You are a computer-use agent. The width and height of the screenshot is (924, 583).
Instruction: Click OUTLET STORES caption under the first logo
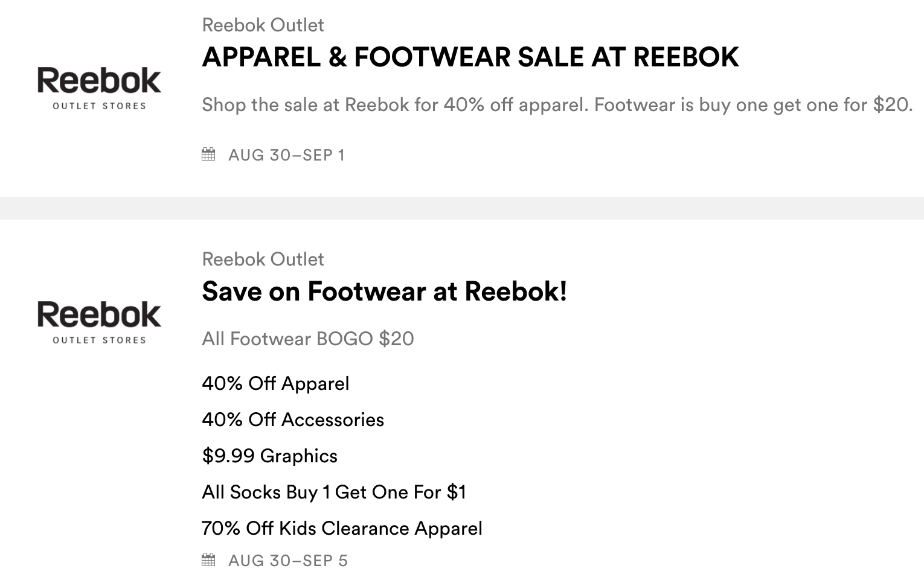pyautogui.click(x=100, y=106)
